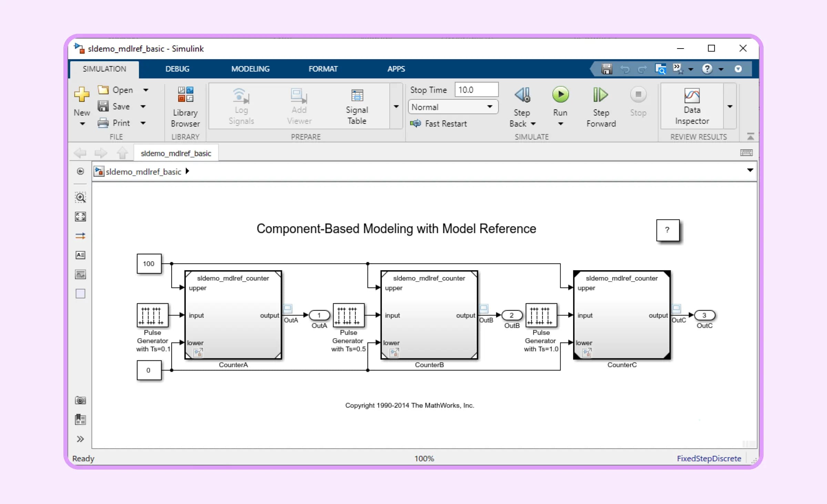Click the FixedStepDiscrete solver link
Viewport: 827px width, 504px height.
(x=708, y=459)
